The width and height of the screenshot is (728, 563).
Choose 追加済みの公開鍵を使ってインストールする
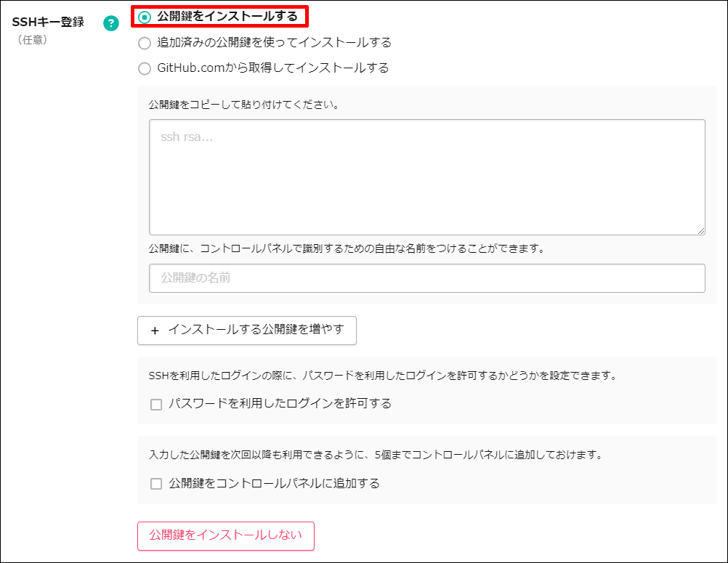(144, 44)
